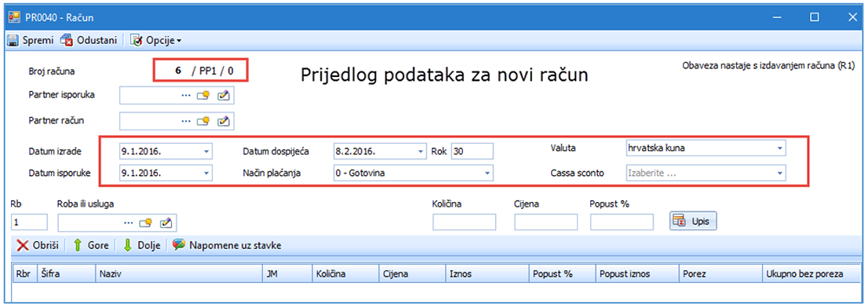Click the Obriši delete button

tap(38, 245)
